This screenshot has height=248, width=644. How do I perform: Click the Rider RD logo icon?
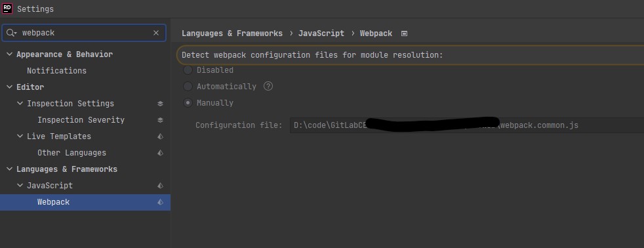(7, 9)
